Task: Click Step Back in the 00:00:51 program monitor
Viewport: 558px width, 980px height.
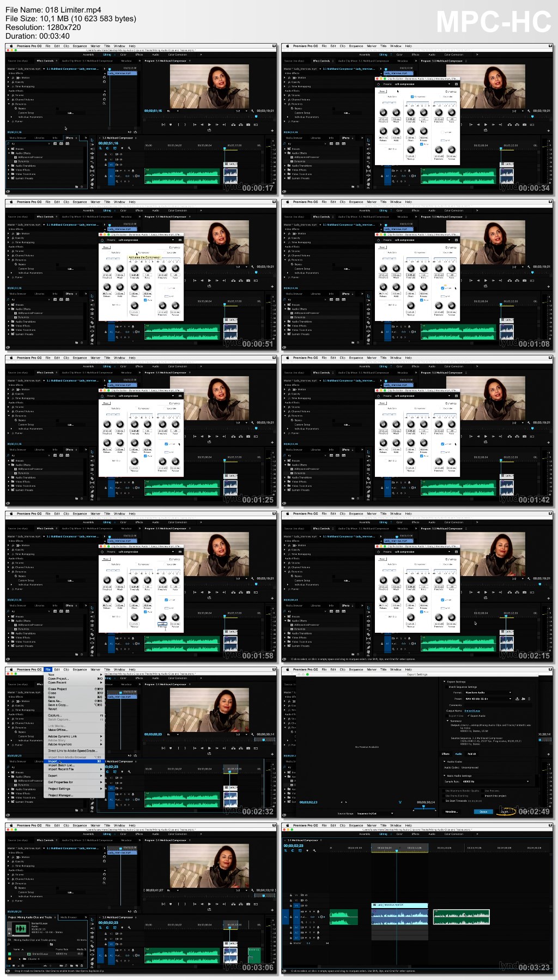Action: [x=202, y=280]
